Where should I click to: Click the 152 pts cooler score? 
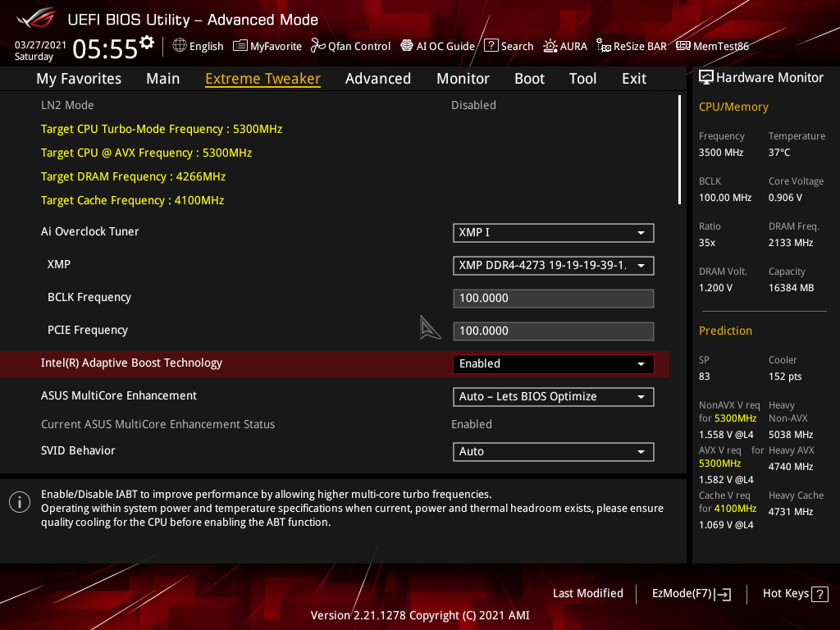coord(785,377)
